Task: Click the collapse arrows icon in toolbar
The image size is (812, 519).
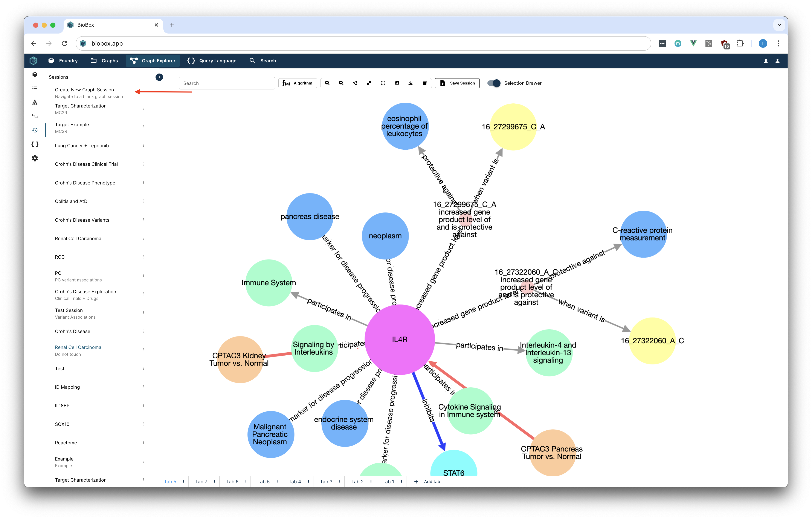Action: [369, 83]
